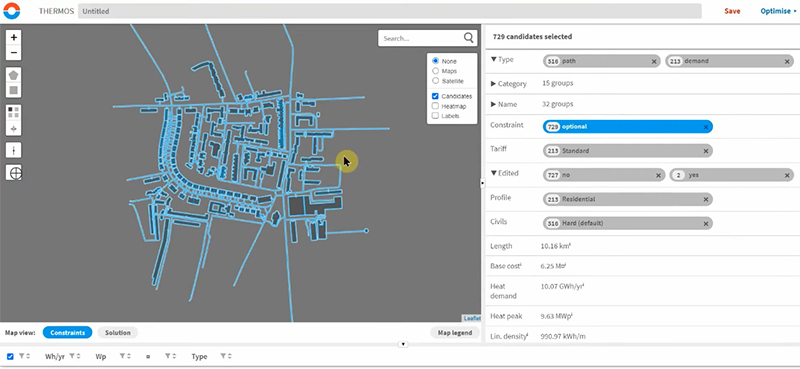Select the 'Maps' basemap radio option

pyautogui.click(x=435, y=71)
